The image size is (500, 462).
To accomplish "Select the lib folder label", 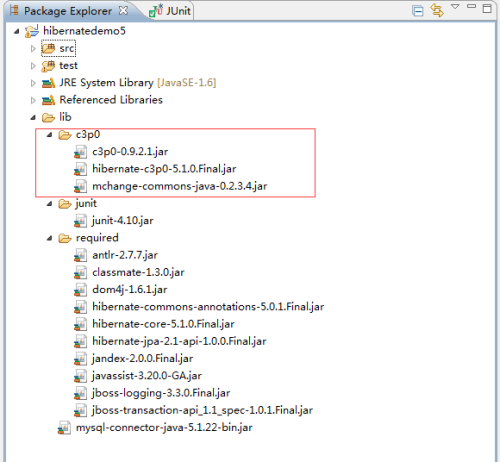I will tap(65, 117).
